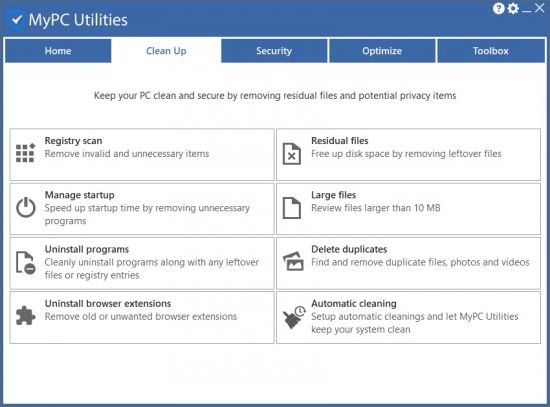Screen dimensions: 550x407
Task: Click the Uninstall programs file icon
Action: point(26,262)
